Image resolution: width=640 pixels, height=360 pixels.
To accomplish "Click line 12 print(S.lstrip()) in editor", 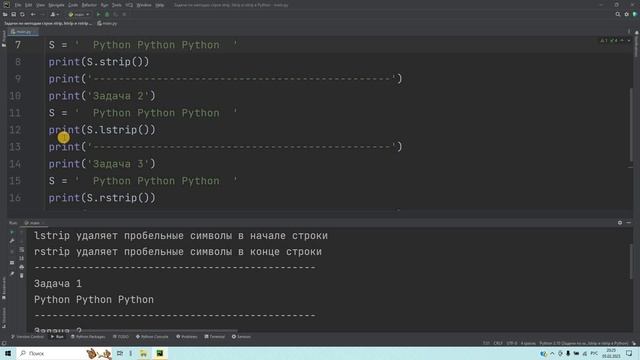I will point(102,130).
